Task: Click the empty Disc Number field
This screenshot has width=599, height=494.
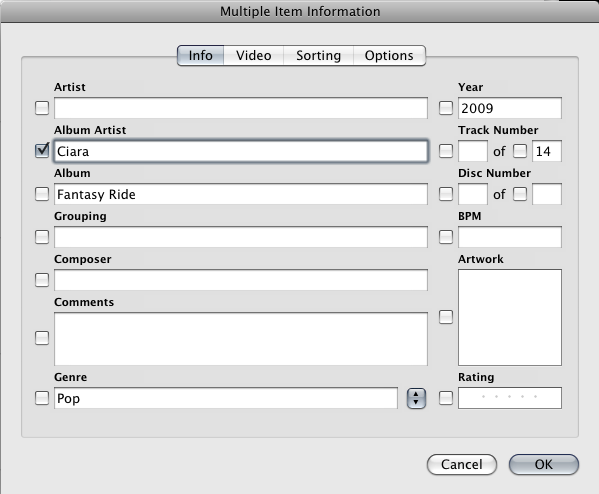Action: [473, 194]
